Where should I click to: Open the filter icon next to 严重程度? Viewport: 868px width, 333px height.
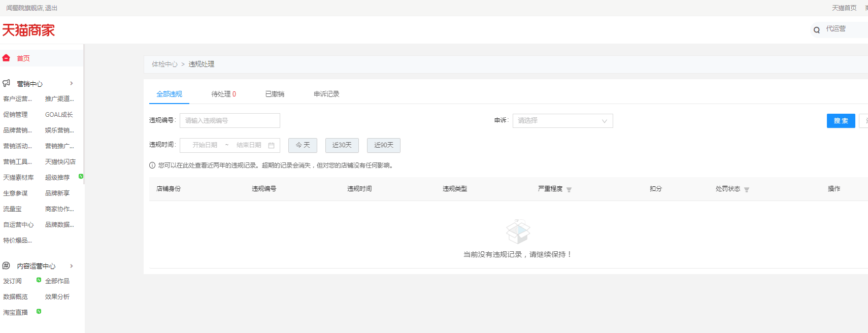click(x=569, y=189)
